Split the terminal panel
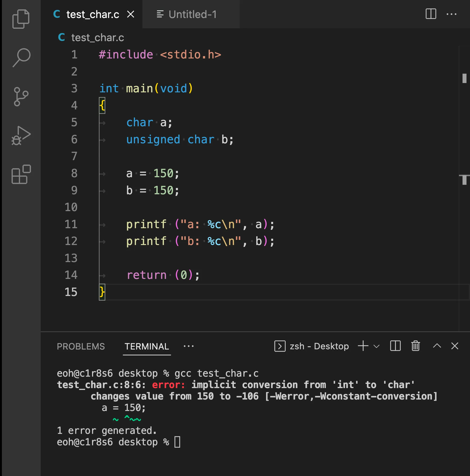 395,346
